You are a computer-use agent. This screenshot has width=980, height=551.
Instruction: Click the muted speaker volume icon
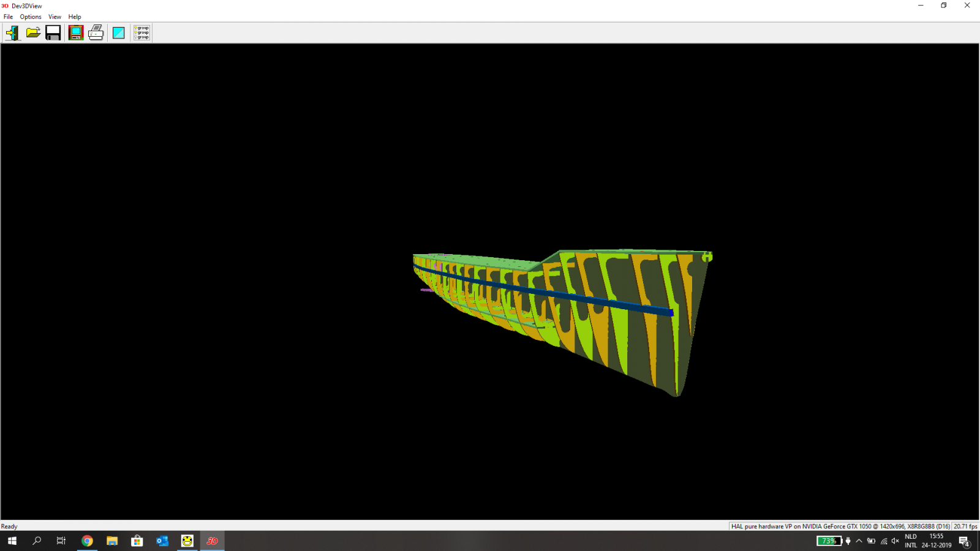895,541
